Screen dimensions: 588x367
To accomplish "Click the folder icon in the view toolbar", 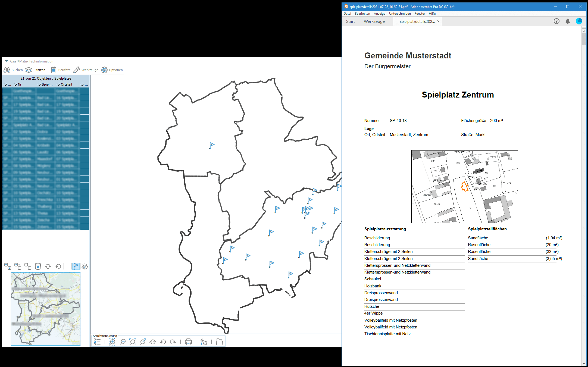I will (x=219, y=342).
